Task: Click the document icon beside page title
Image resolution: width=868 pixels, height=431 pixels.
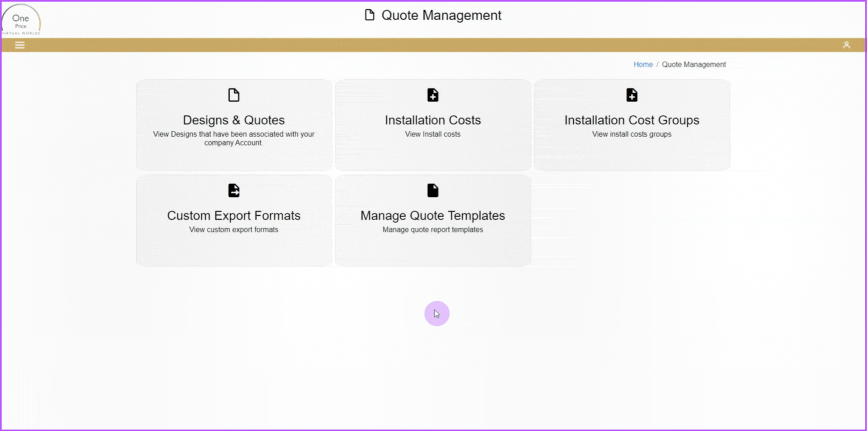Action: point(369,15)
